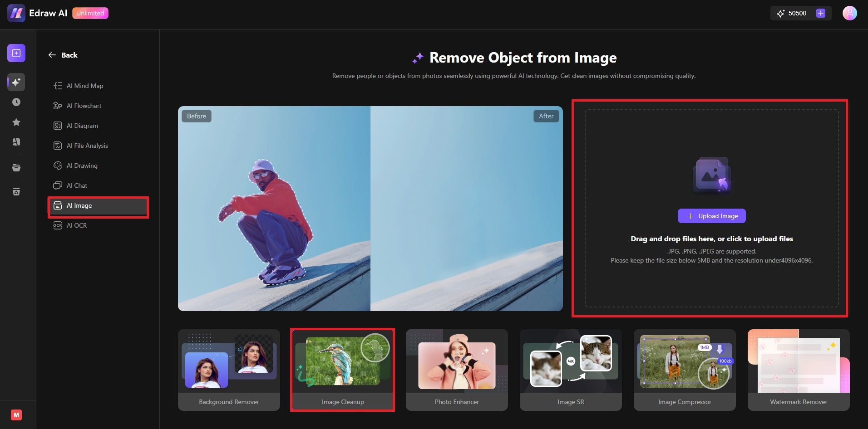Click the AI Drawing palette icon
The image size is (868, 429).
[x=58, y=166]
